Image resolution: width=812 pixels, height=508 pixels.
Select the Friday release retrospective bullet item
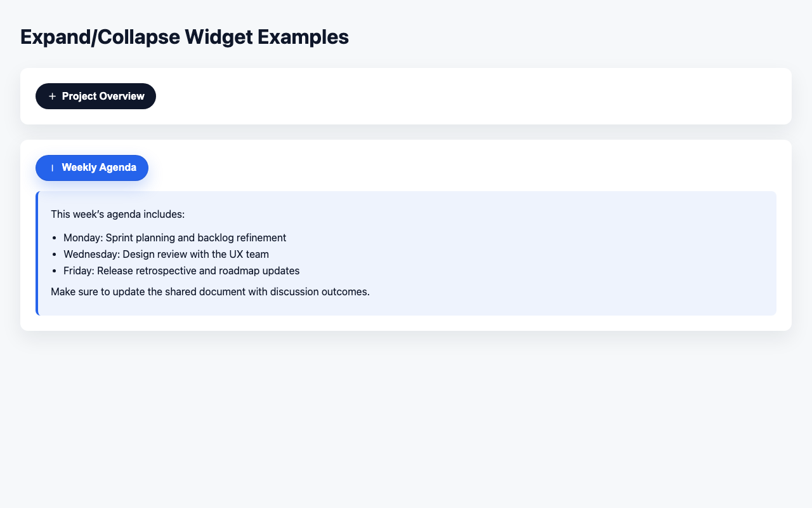point(181,271)
